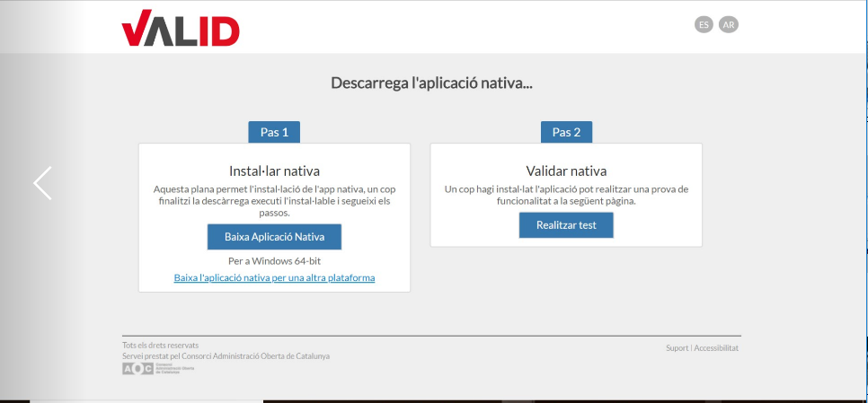Open the Suport link in the footer
Viewport: 868px width, 403px height.
pos(677,348)
